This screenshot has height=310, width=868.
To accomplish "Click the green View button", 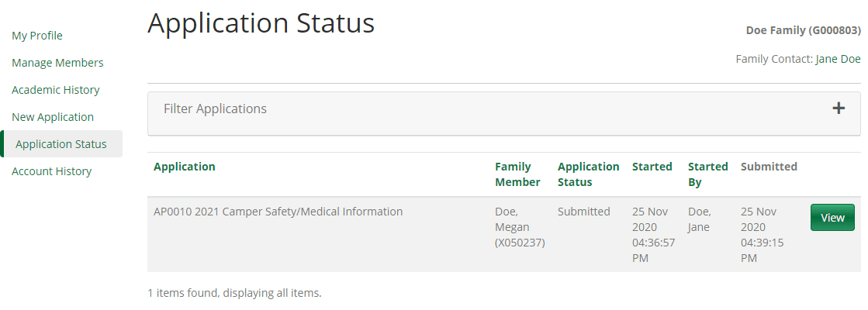I will tap(832, 218).
